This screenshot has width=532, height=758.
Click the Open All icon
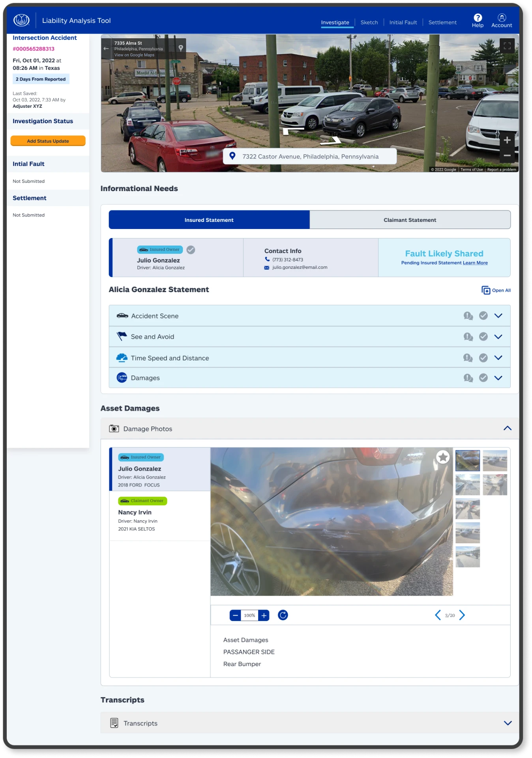tap(485, 290)
